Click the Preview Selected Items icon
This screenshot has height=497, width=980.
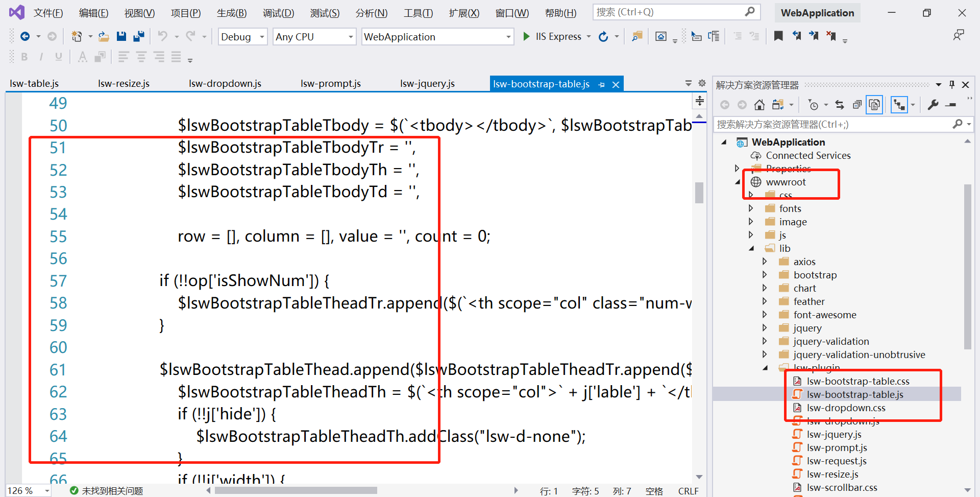(x=950, y=105)
